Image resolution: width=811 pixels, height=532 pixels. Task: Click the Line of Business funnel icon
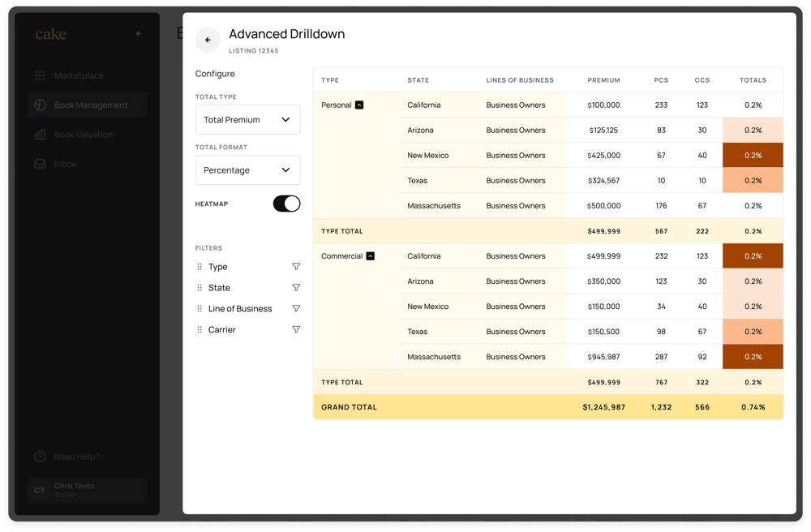click(296, 308)
